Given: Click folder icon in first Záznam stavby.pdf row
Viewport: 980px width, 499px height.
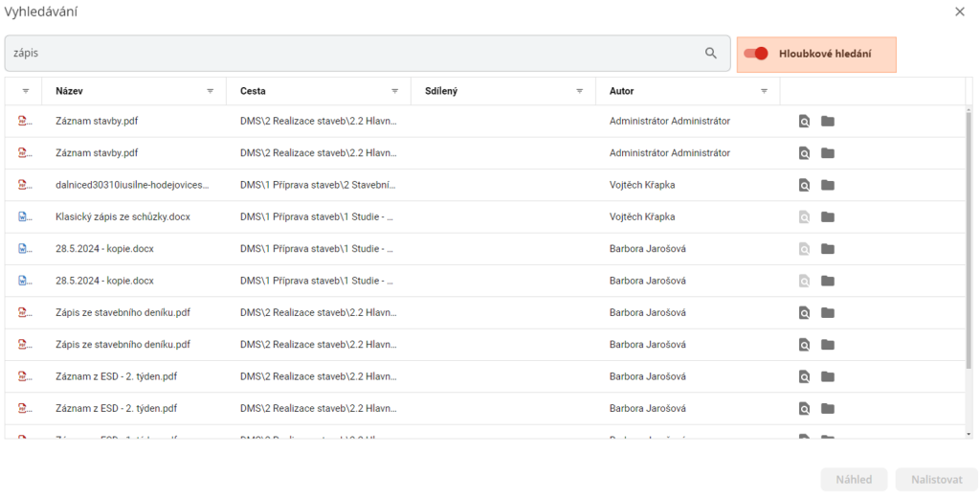Looking at the screenshot, I should click(x=828, y=122).
